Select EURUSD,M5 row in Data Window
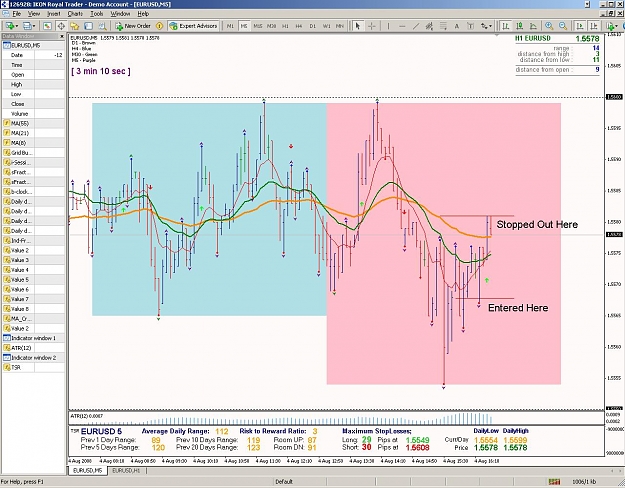The image size is (625, 488). pyautogui.click(x=33, y=45)
